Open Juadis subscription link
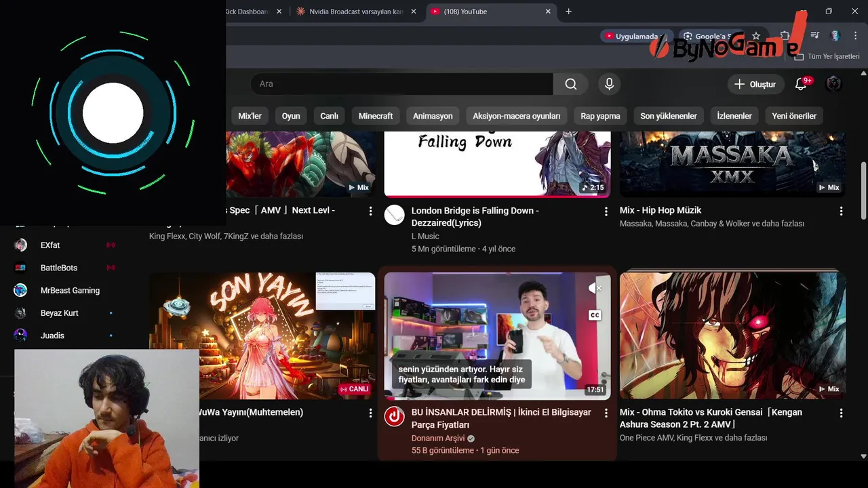The height and width of the screenshot is (488, 868). pyautogui.click(x=52, y=335)
